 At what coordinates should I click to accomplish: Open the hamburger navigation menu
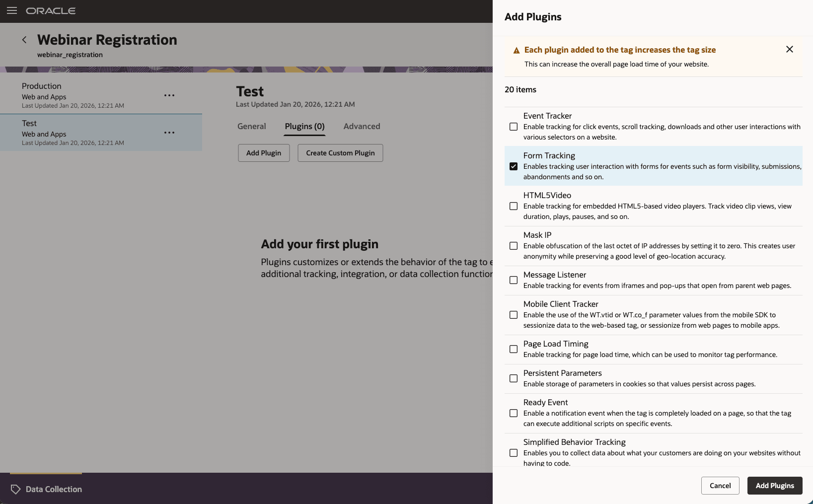click(x=12, y=10)
